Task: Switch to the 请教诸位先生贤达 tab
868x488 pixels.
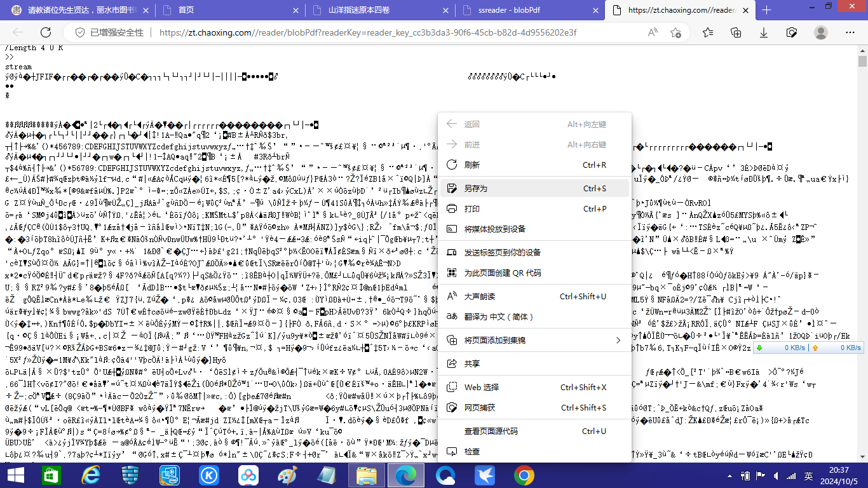Action: [x=81, y=10]
